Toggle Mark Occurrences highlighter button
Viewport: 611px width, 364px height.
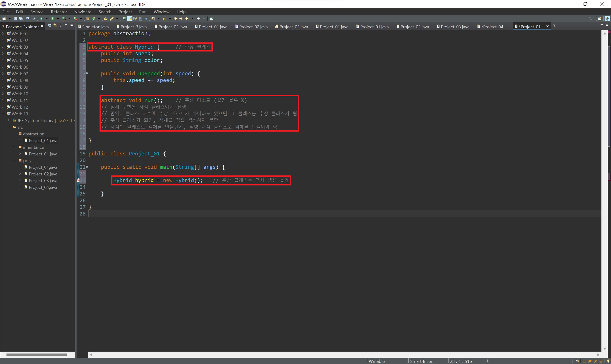click(130, 19)
